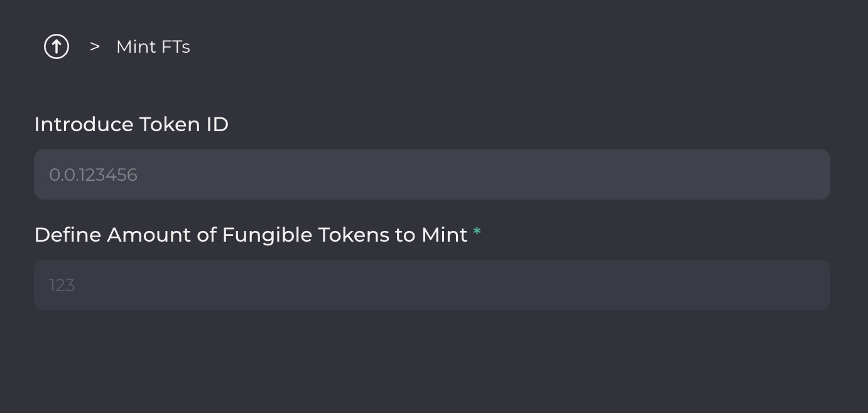Image resolution: width=868 pixels, height=413 pixels.
Task: Click the green required-field asterisk
Action: [x=477, y=233]
